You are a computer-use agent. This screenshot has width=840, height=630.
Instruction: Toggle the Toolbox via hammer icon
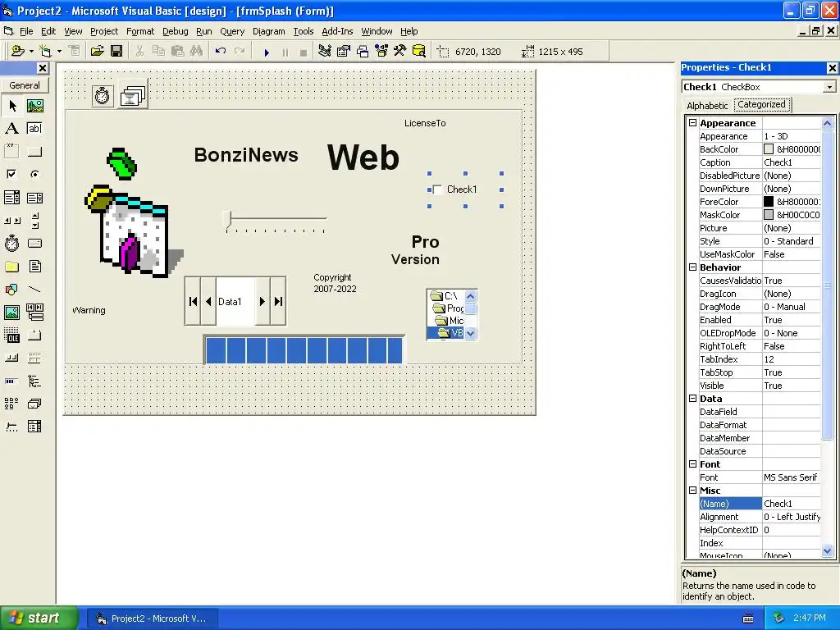(x=400, y=52)
